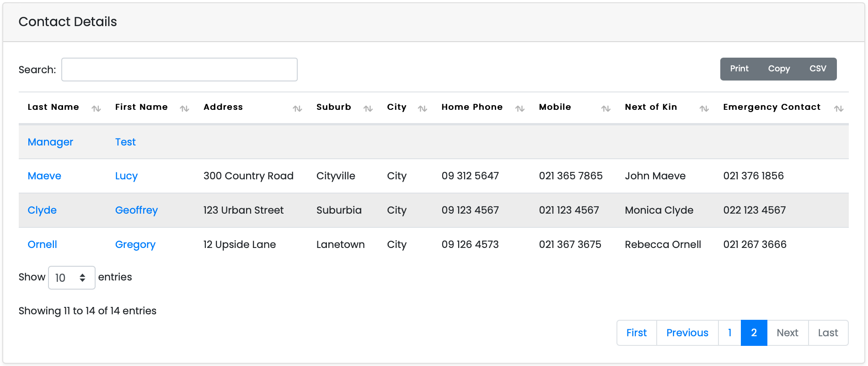The width and height of the screenshot is (868, 366).
Task: Click the First Name sort arrows icon
Action: pyautogui.click(x=184, y=108)
